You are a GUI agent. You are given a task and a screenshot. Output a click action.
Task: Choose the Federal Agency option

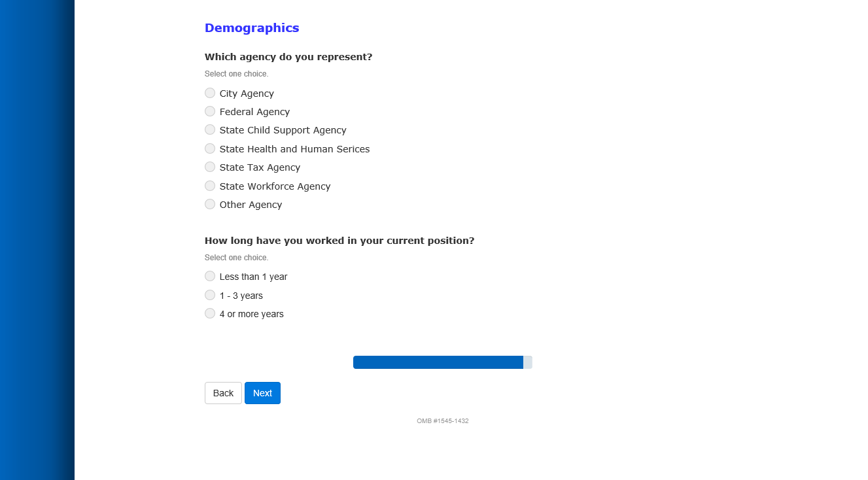click(x=210, y=111)
